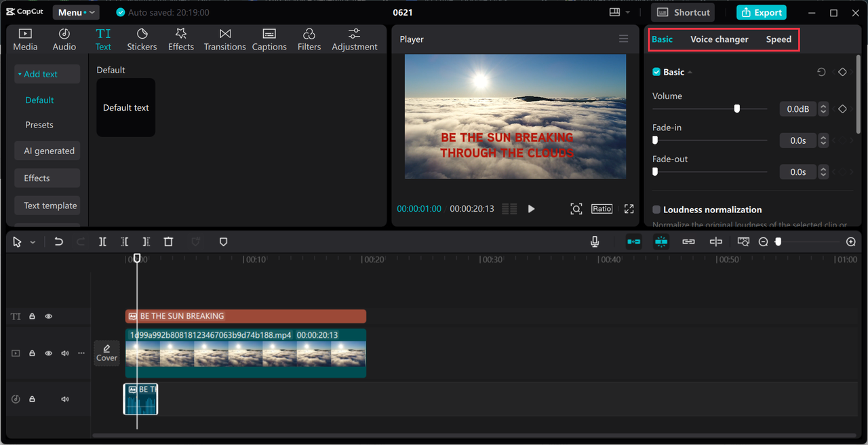The width and height of the screenshot is (868, 445).
Task: Open Text template section
Action: 47,206
